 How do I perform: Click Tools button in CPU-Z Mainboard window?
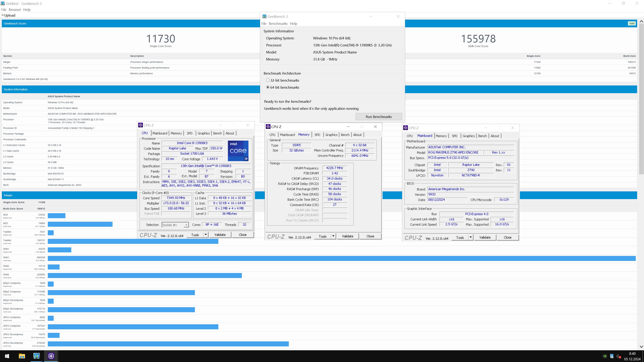point(460,237)
